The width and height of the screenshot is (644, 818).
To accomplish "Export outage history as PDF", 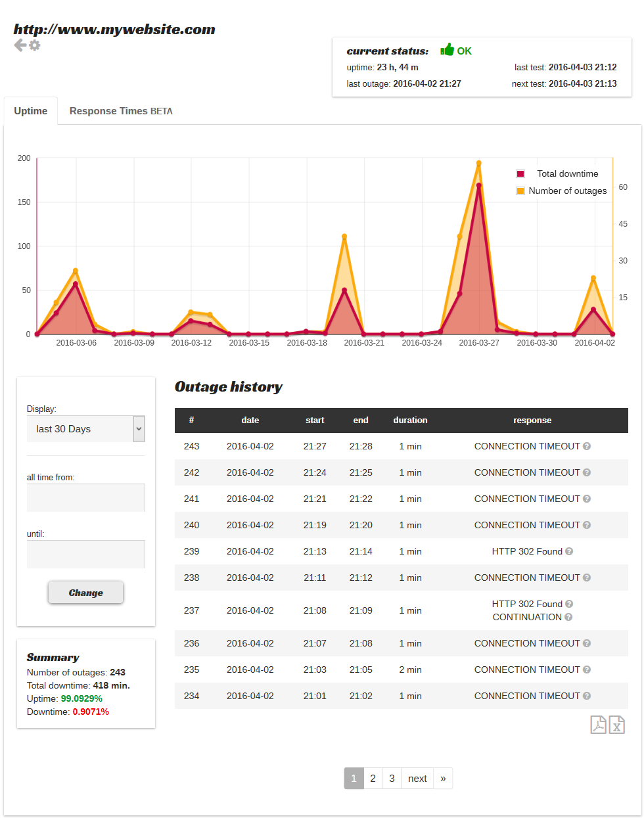I will (x=598, y=725).
